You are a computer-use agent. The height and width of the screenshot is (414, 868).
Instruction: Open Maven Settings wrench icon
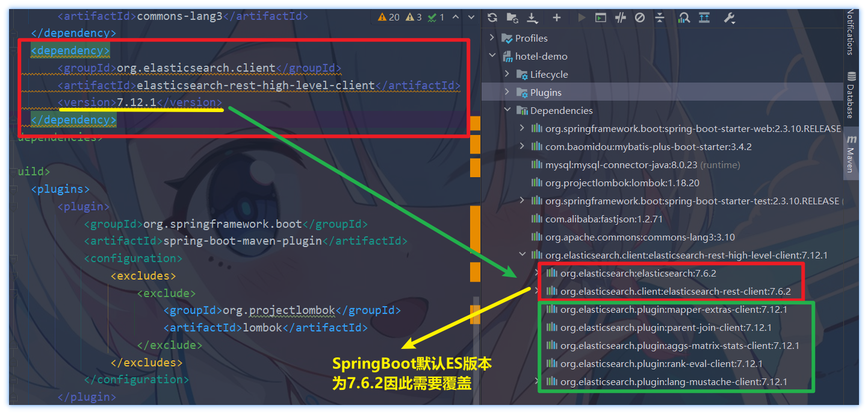pos(729,17)
